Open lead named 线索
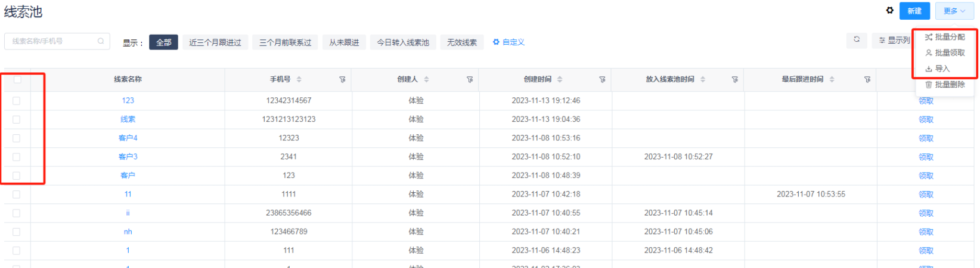Screen dimensions: 980x268 (128, 119)
